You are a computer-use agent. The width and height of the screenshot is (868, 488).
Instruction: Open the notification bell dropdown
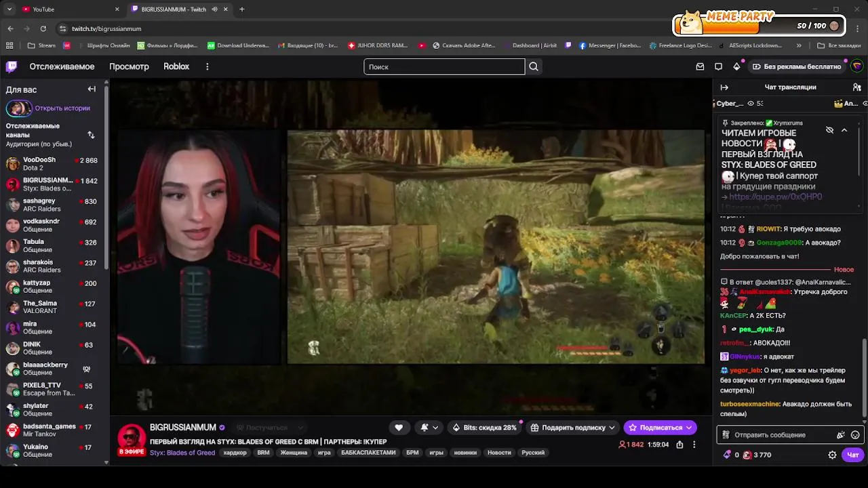pyautogui.click(x=429, y=428)
